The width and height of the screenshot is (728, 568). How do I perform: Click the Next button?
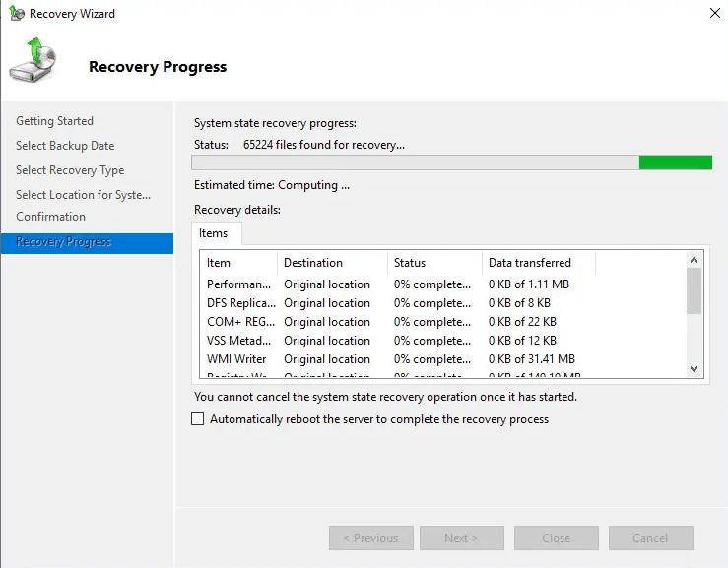[461, 538]
